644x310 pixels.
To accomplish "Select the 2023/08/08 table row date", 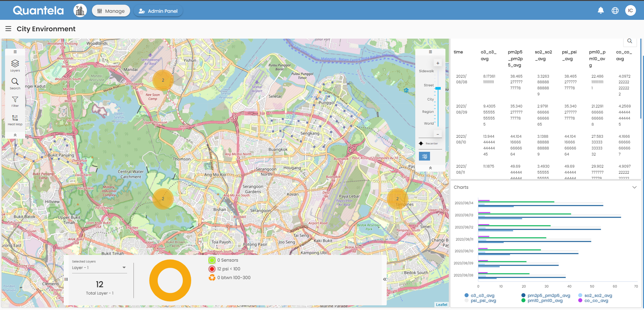I will (462, 79).
